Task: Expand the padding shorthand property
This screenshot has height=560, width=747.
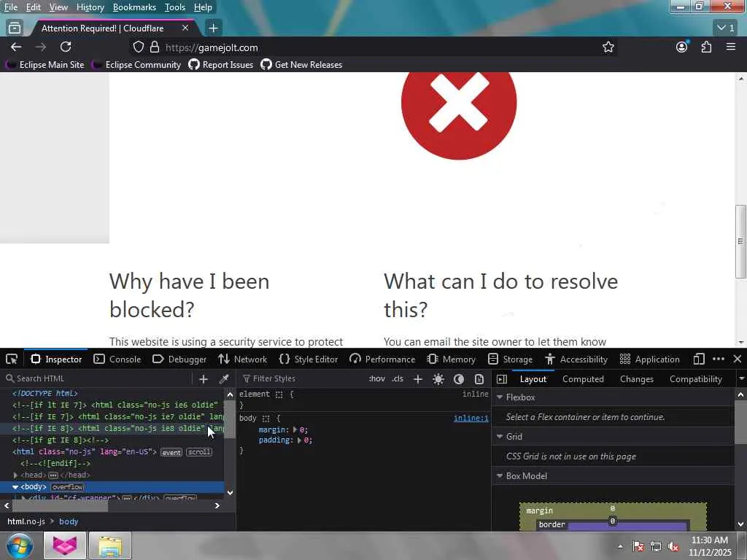Action: pyautogui.click(x=299, y=440)
